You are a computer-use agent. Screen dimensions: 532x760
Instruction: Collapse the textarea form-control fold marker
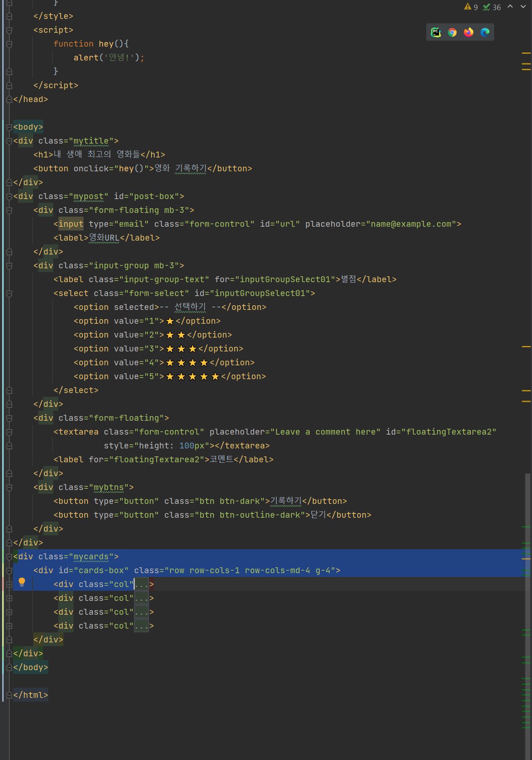point(9,432)
